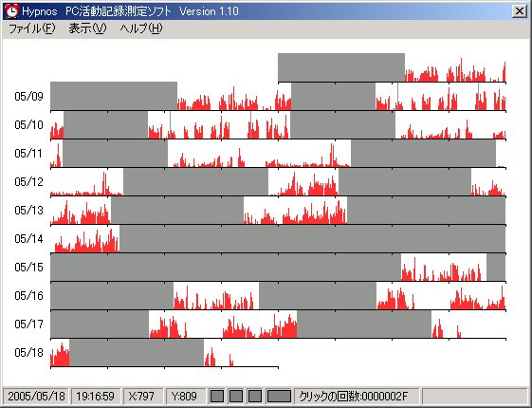Click the first gray idle block in 05/12 row
Screen dimensions: 532x408
195,181
